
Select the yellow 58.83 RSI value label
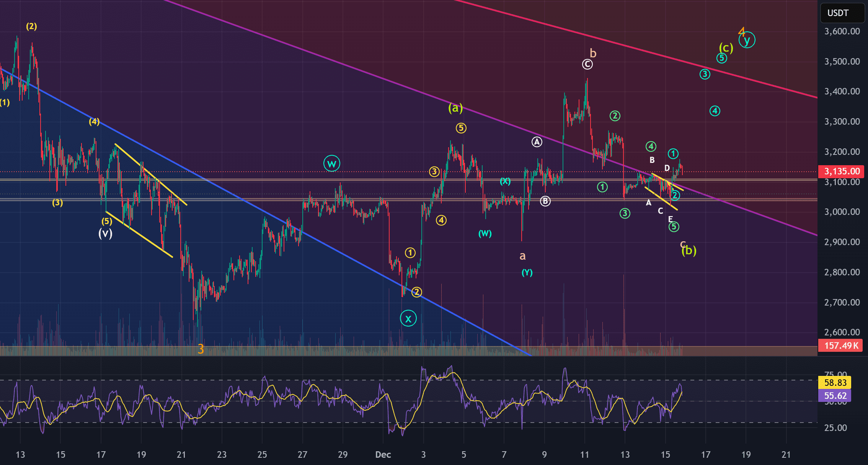pos(835,383)
